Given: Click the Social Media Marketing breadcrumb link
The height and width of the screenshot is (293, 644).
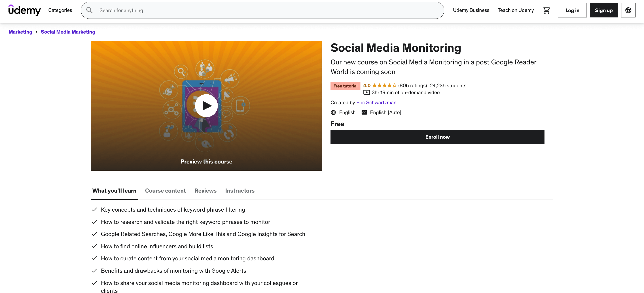Looking at the screenshot, I should tap(68, 31).
